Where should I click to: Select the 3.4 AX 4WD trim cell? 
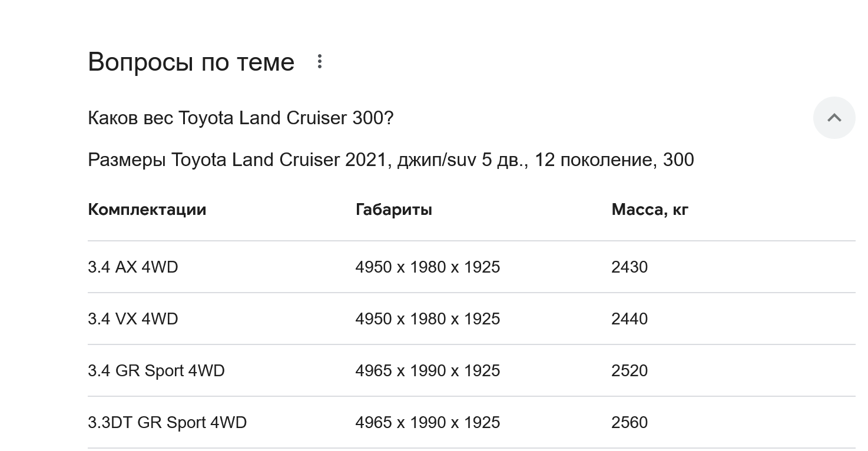[x=132, y=267]
